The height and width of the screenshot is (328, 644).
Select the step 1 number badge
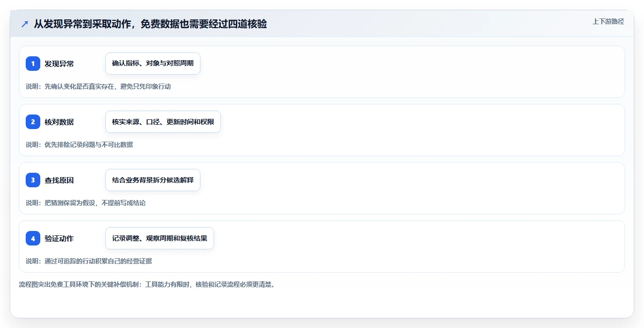[33, 64]
